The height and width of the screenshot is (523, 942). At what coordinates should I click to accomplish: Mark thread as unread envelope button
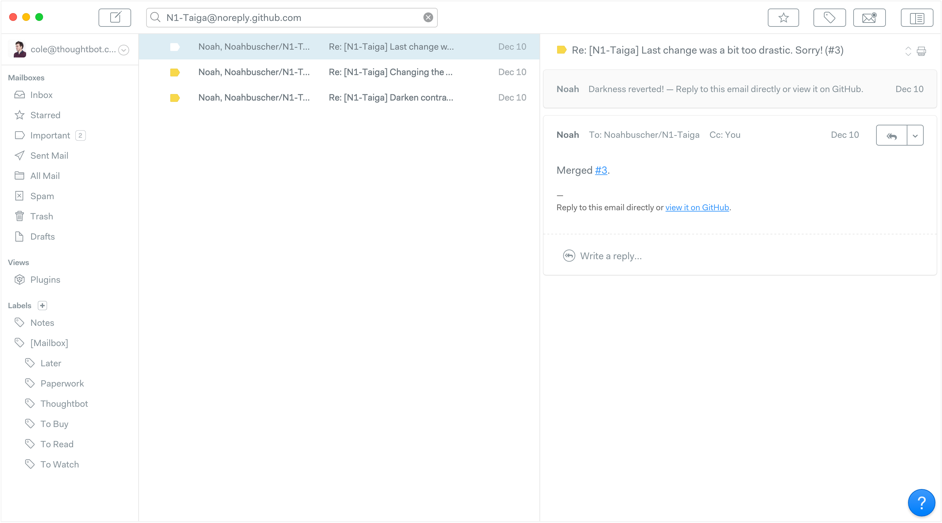(869, 18)
